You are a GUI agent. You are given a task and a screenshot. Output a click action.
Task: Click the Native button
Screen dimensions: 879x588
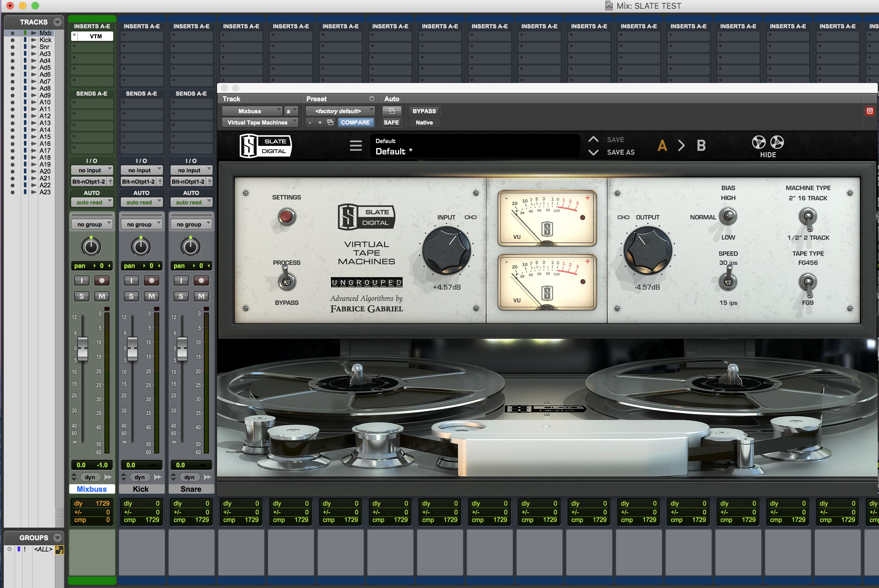click(x=424, y=122)
